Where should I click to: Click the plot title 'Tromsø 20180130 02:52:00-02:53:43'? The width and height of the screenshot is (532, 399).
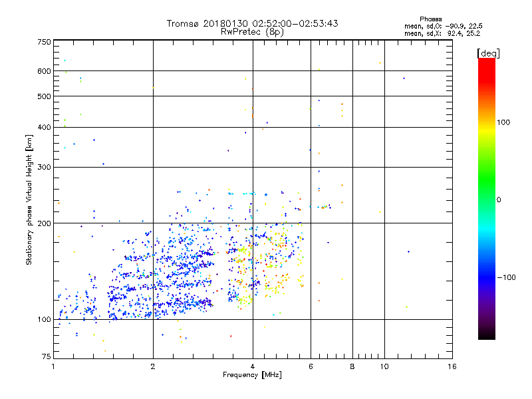[252, 23]
